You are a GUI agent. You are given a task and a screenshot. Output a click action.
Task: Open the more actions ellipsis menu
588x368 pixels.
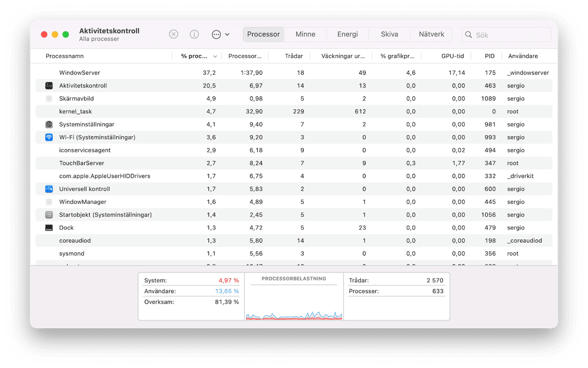click(220, 34)
